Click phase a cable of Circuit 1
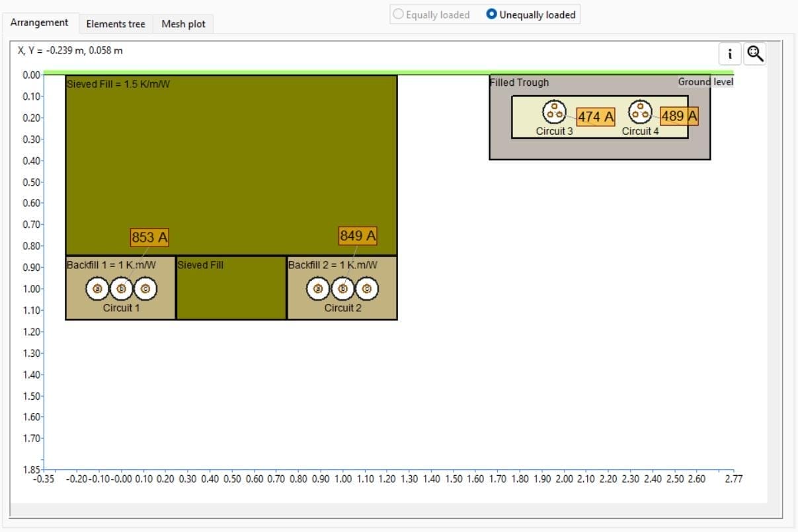The image size is (798, 532). pyautogui.click(x=99, y=289)
